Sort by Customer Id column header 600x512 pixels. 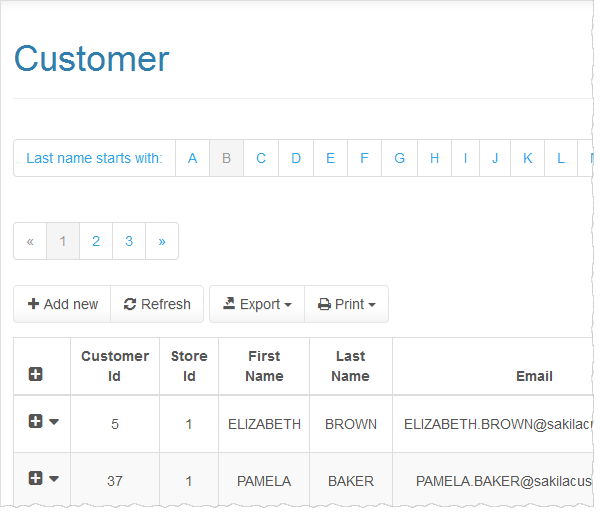115,366
